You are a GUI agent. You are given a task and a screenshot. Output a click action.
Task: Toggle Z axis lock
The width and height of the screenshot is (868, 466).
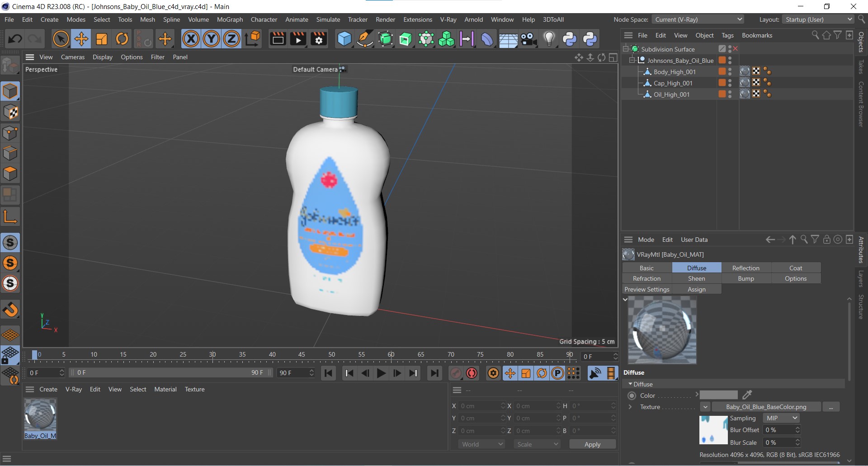coord(231,39)
